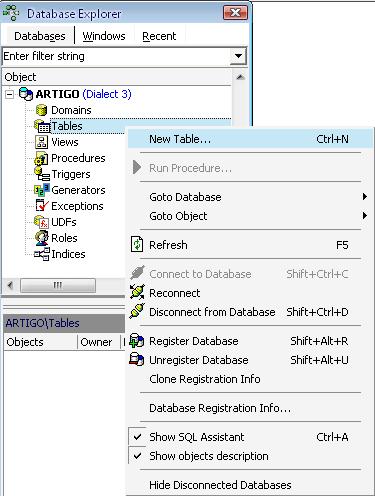375x496 pixels.
Task: Click the Roles node icon
Action: (x=42, y=237)
